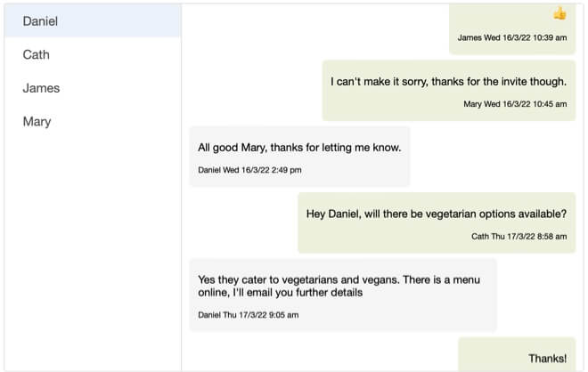Select the "All good Mary" message bubble
Image resolution: width=588 pixels, height=372 pixels.
point(299,157)
